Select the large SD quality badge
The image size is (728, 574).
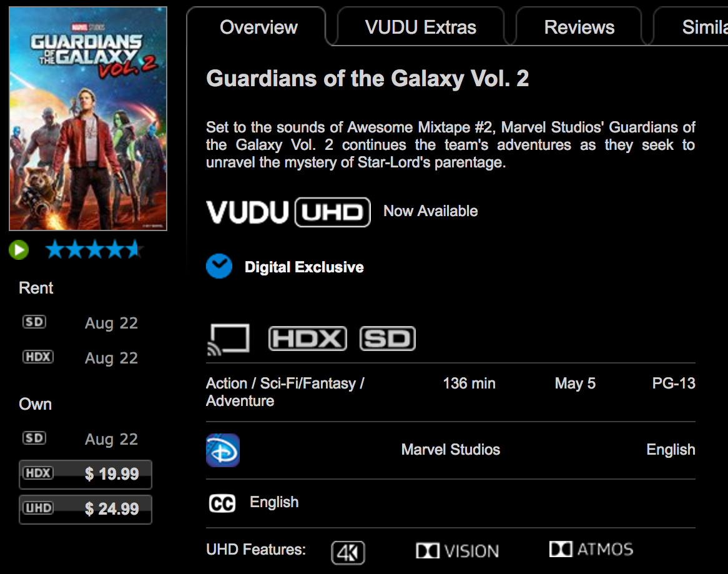[x=388, y=339]
